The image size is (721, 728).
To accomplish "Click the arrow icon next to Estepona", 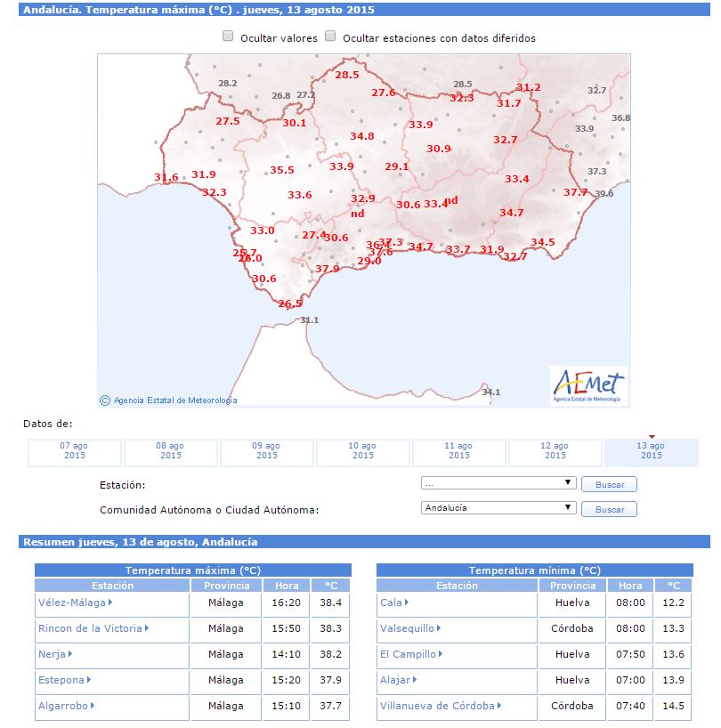I will (x=89, y=680).
